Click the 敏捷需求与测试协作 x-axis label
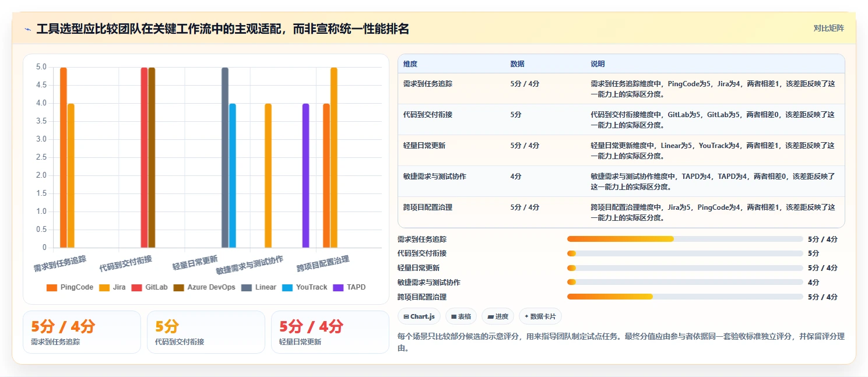 coord(249,265)
